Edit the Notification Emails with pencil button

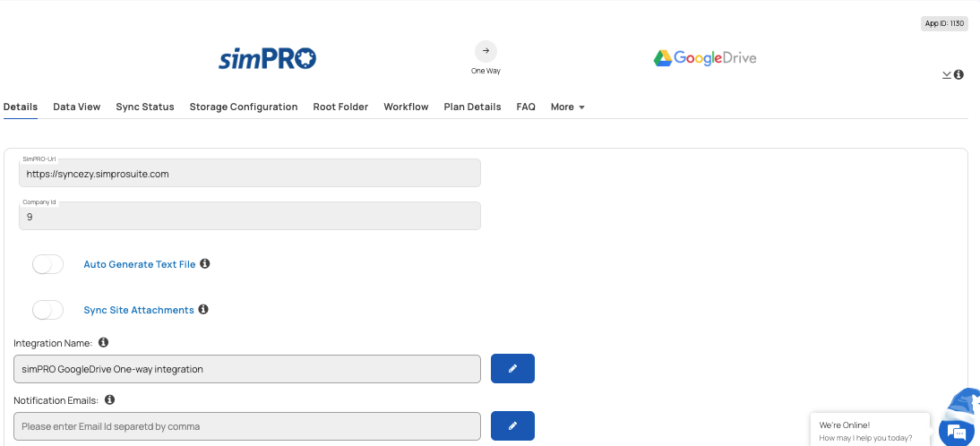tap(512, 425)
